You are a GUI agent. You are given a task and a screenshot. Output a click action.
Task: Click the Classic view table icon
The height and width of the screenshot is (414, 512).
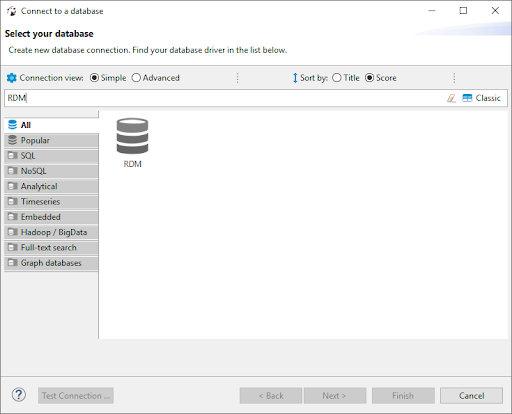pyautogui.click(x=467, y=98)
